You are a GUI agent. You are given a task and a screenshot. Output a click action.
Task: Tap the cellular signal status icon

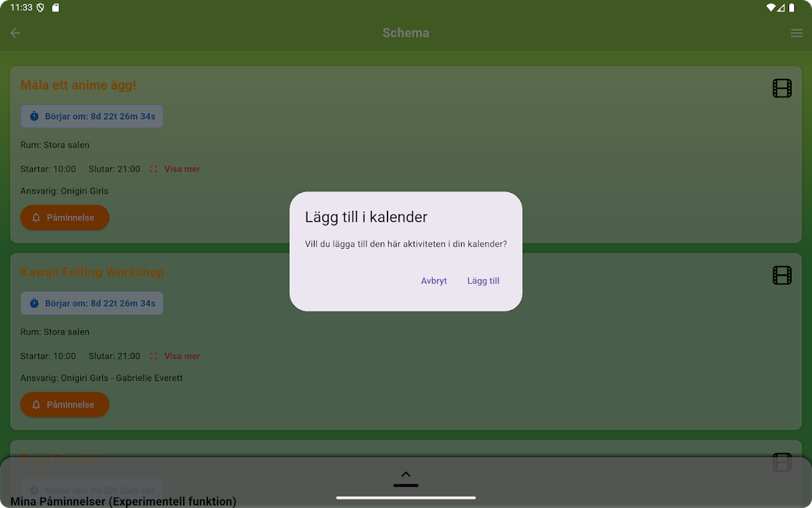782,8
